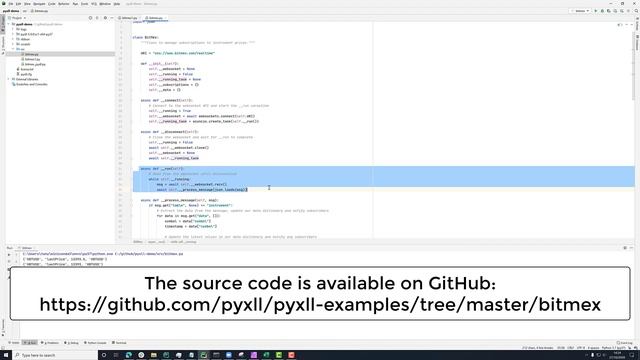The height and width of the screenshot is (360, 640).
Task: Select the second bitmex file under src
Action: [31, 59]
